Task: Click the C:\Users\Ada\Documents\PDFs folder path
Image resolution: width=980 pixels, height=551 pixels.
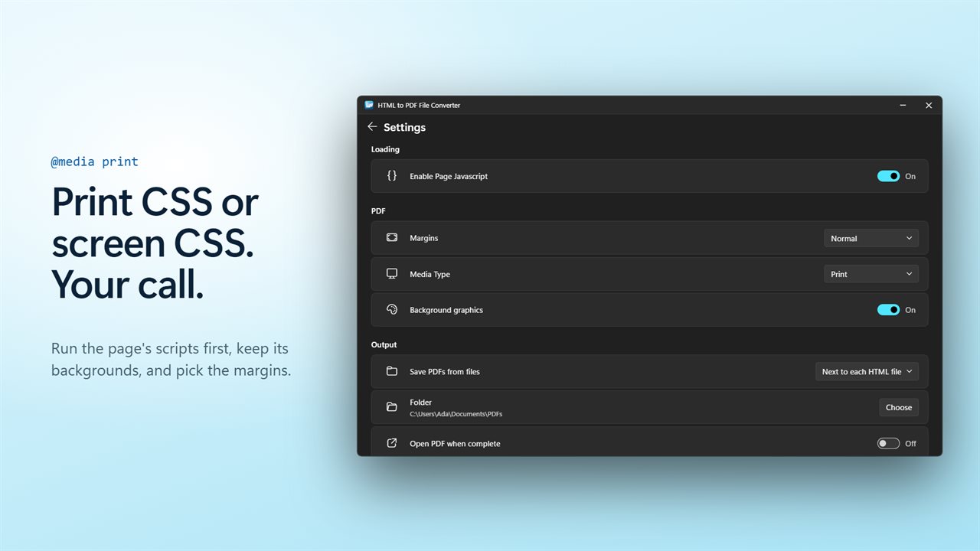Action: click(456, 414)
